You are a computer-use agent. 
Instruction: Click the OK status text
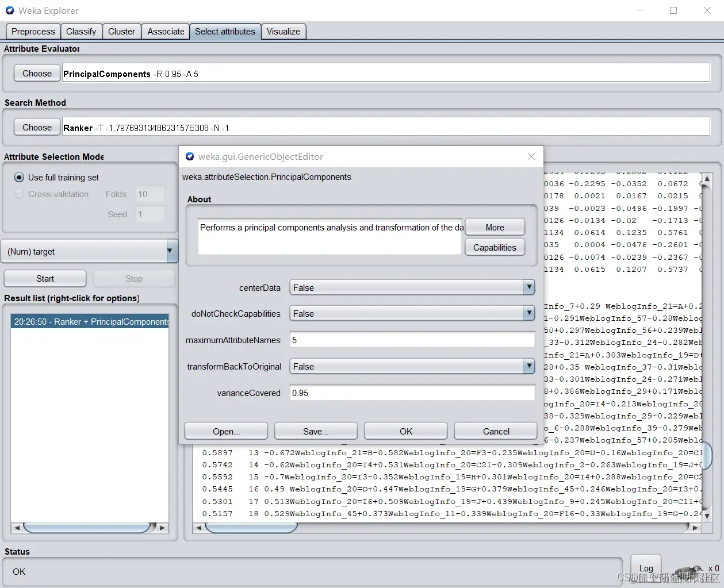coord(19,571)
